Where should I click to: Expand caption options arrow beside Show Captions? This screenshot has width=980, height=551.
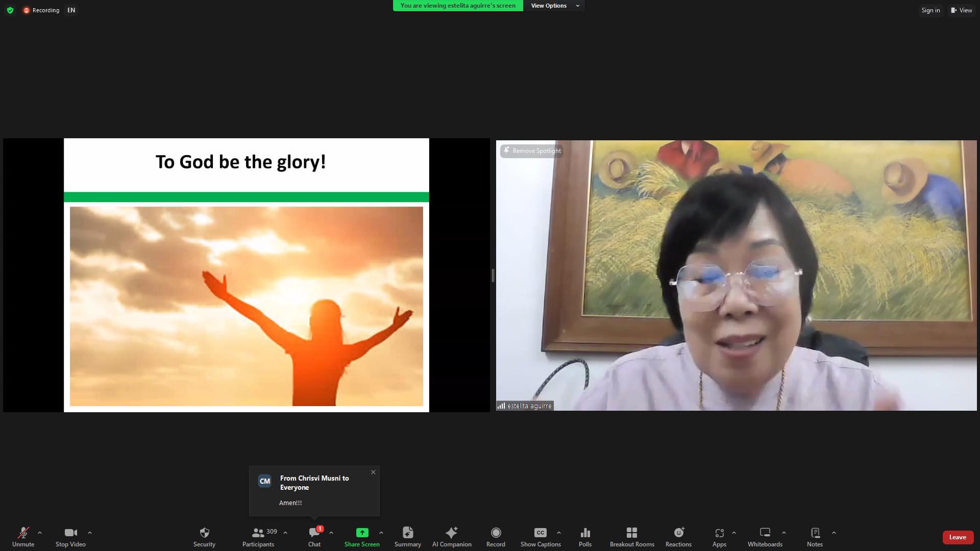[559, 533]
